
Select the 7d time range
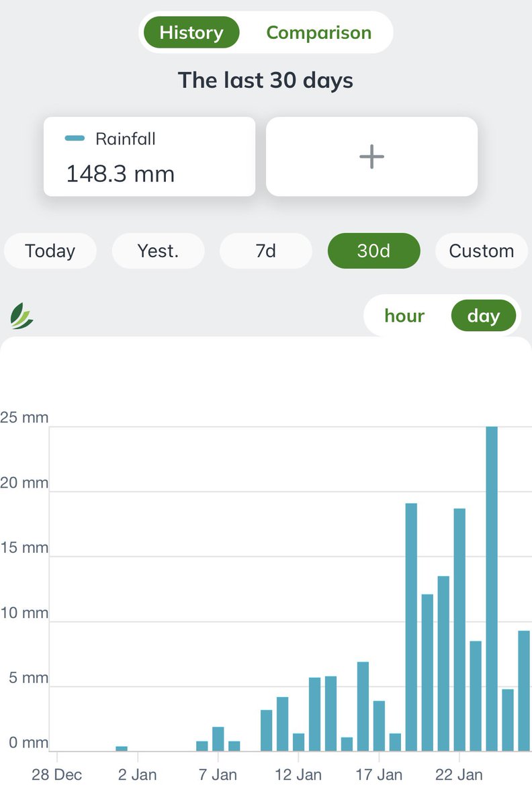[x=266, y=251]
